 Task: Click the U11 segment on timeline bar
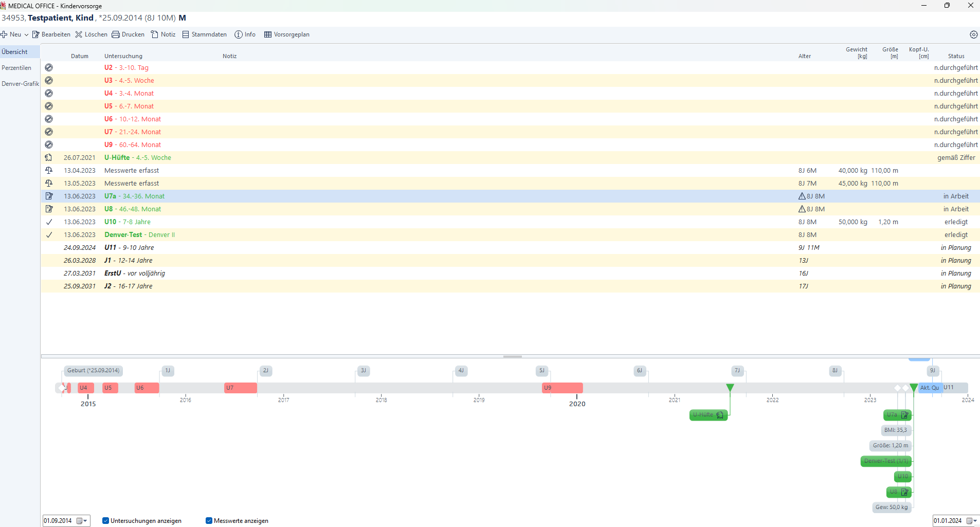click(955, 388)
